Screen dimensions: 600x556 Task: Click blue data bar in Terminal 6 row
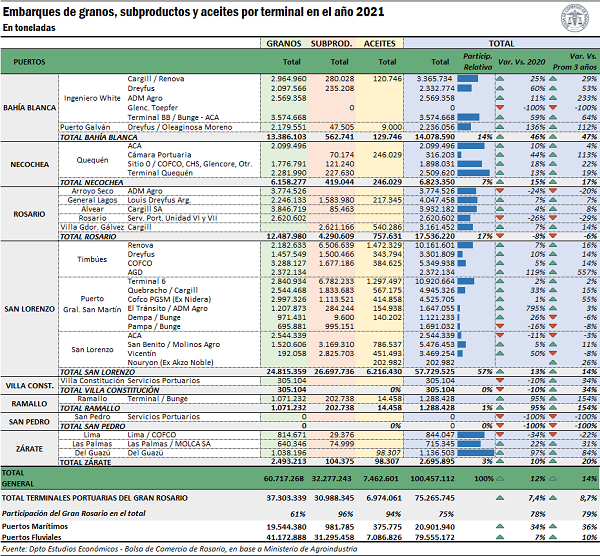tap(465, 281)
